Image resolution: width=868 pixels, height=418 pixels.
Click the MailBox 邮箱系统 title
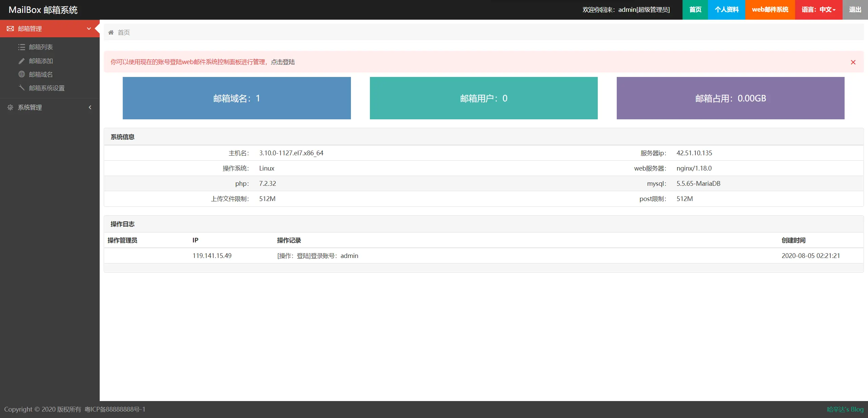pyautogui.click(x=43, y=10)
